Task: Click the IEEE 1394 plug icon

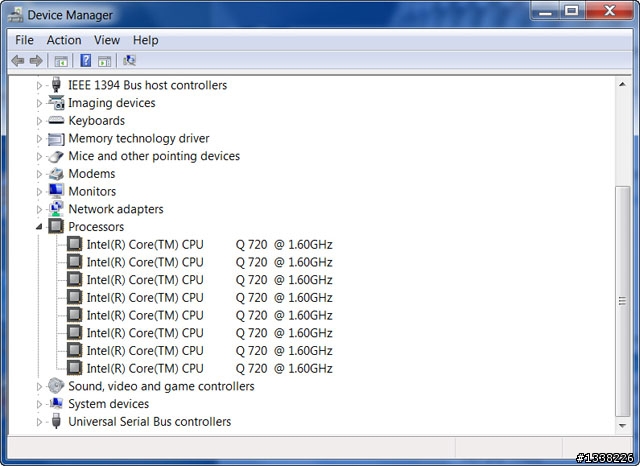Action: point(56,85)
